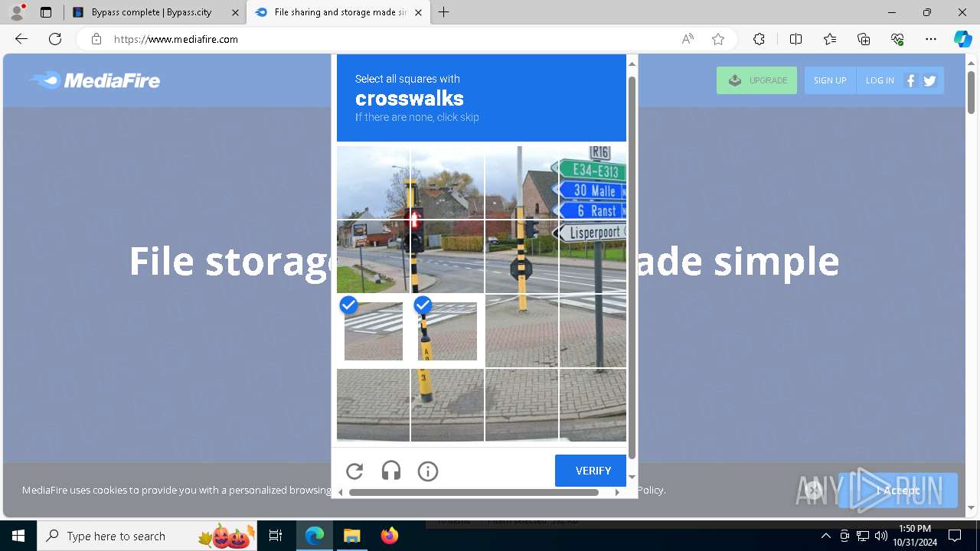This screenshot has width=980, height=551.
Task: Log in with Facebook icon
Action: click(x=911, y=80)
